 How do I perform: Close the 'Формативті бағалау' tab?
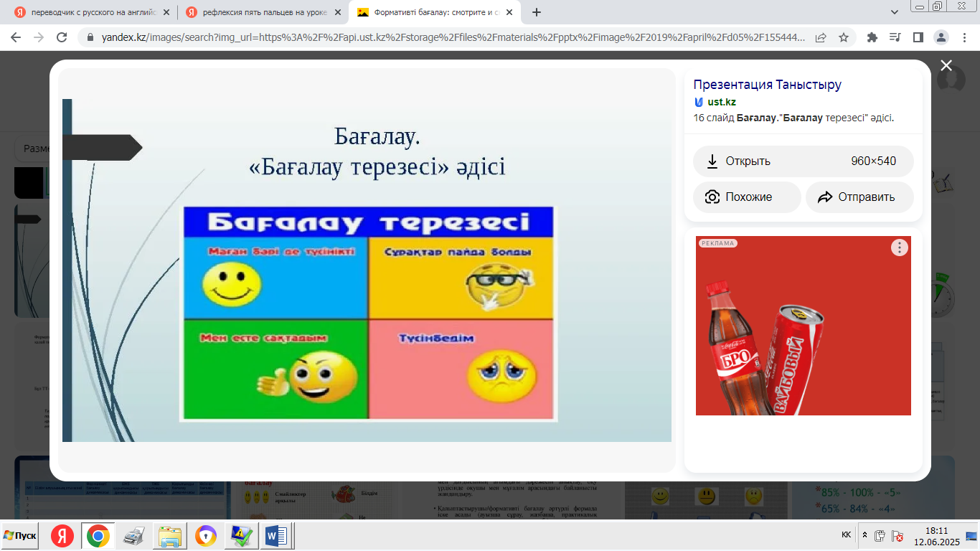(509, 12)
